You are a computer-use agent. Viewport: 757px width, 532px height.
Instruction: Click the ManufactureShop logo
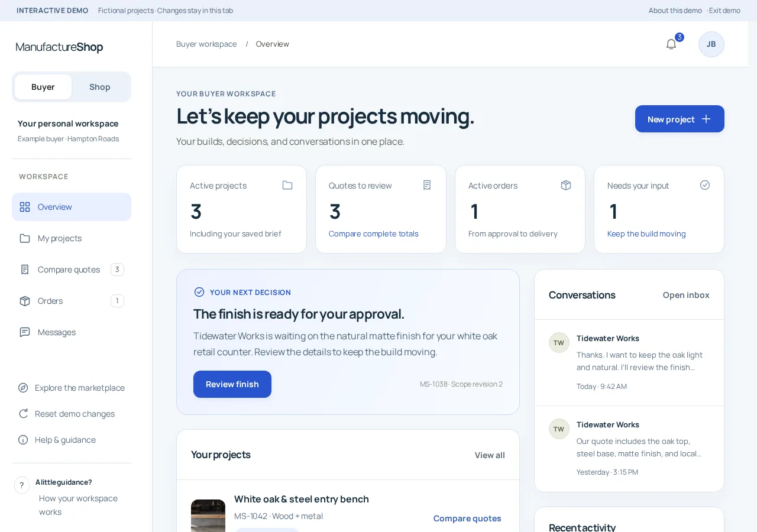coord(59,47)
